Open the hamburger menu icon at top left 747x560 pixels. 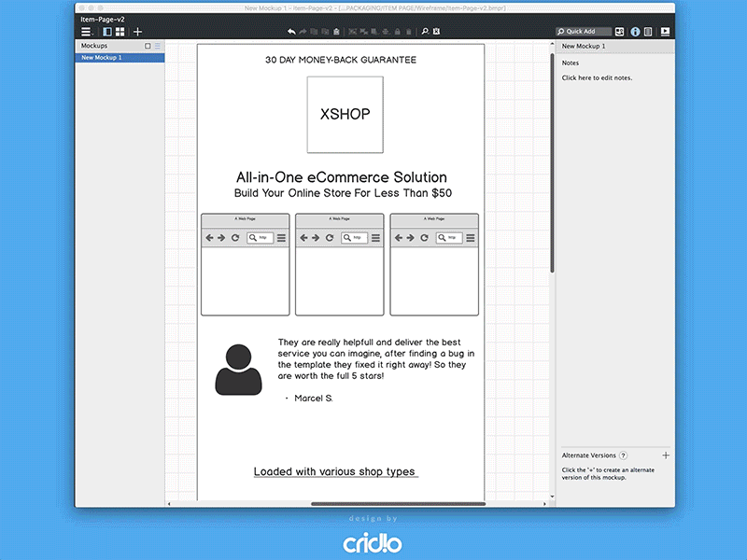pos(85,31)
